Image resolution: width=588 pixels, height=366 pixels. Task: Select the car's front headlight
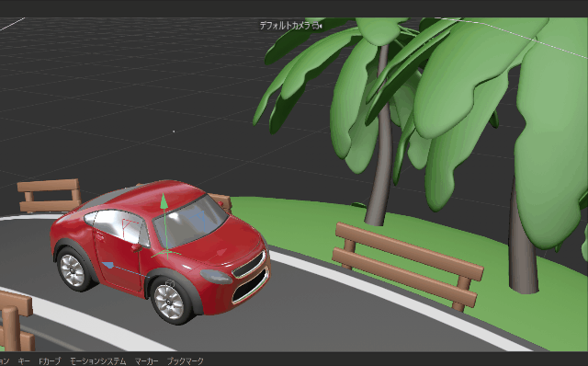pyautogui.click(x=216, y=277)
